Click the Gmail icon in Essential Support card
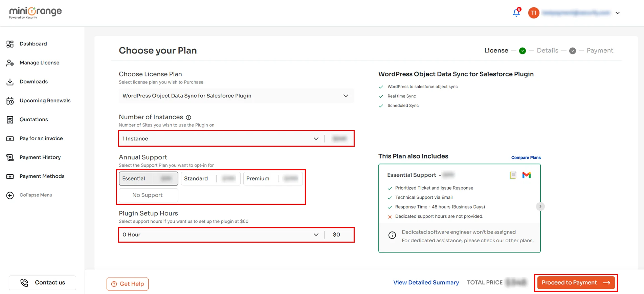The width and height of the screenshot is (644, 294). coord(527,175)
